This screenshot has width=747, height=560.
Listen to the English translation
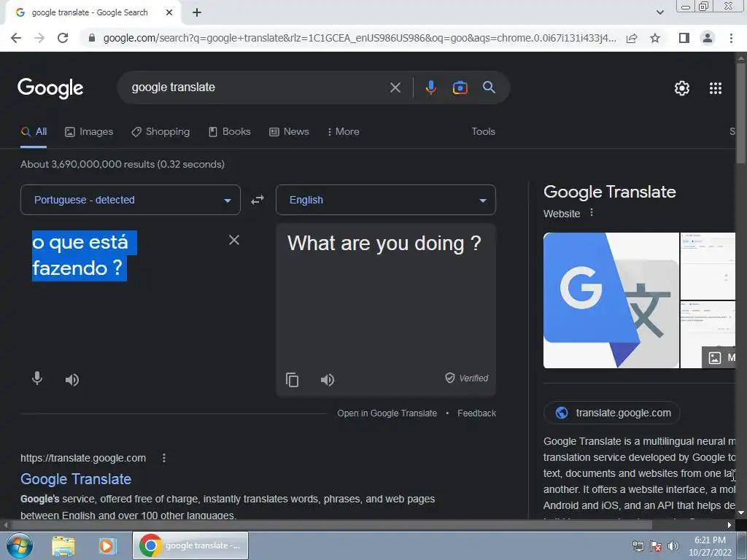pos(328,379)
